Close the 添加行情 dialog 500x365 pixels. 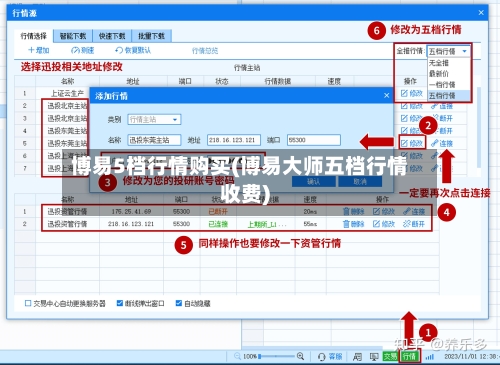point(386,96)
